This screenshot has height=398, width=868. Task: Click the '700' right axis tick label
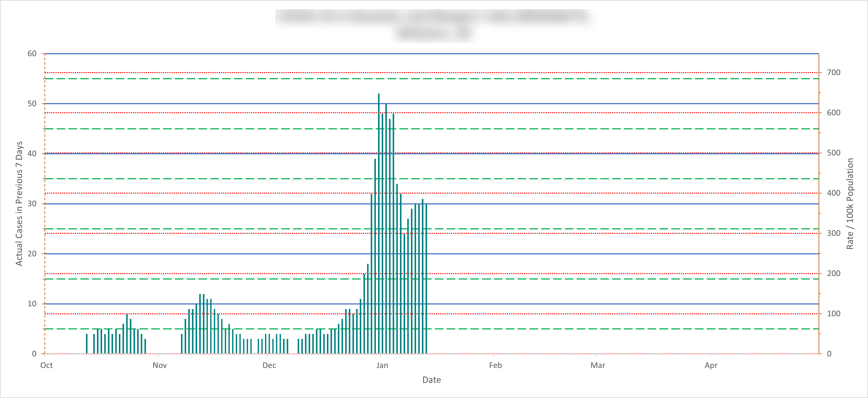(834, 72)
